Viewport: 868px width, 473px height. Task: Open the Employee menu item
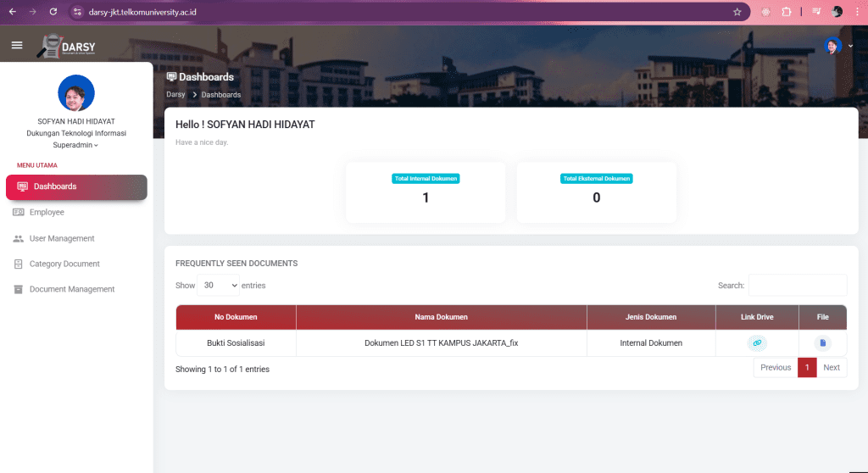[47, 212]
